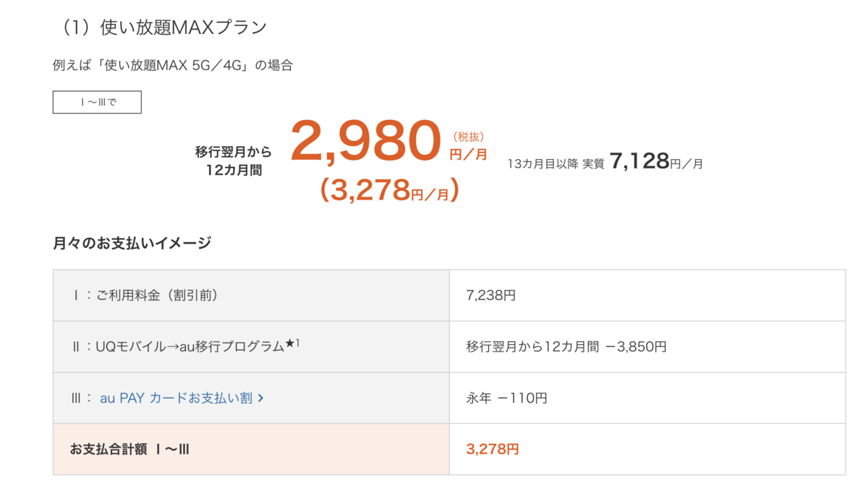Click the 13カ月目以降 実質 label
Screen dimensions: 868x483
[x=556, y=163]
